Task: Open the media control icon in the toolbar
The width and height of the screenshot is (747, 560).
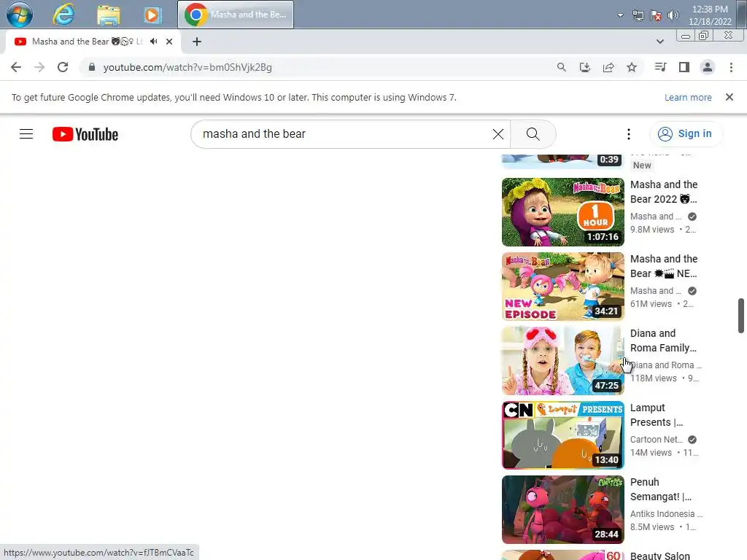Action: point(660,67)
